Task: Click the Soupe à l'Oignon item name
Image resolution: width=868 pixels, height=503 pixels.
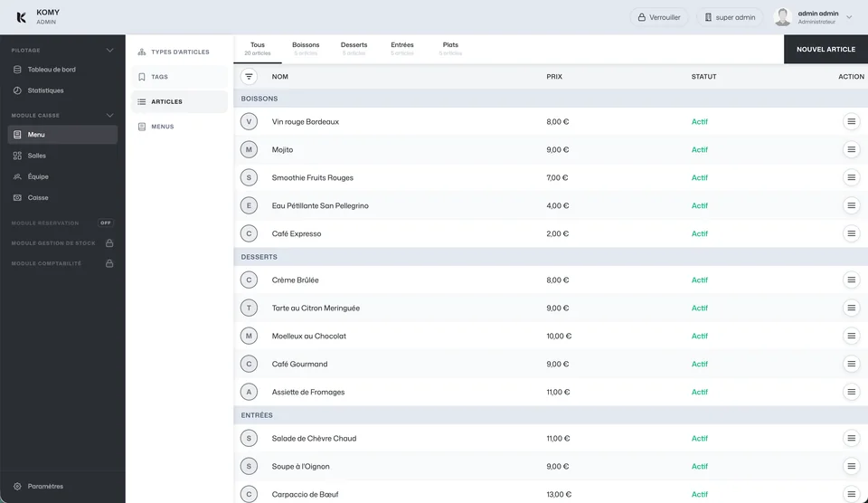Action: (300, 467)
